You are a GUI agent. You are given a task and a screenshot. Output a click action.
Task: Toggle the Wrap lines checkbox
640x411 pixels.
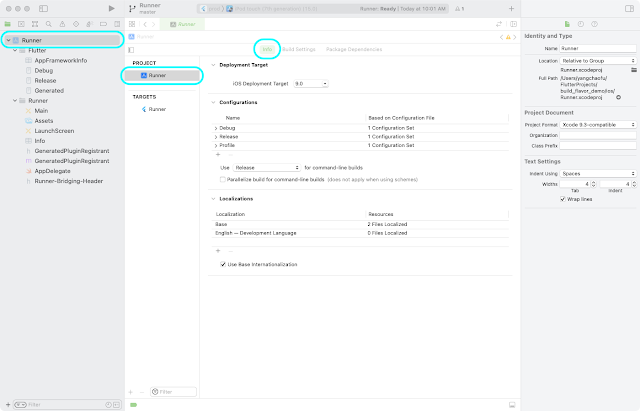[562, 199]
